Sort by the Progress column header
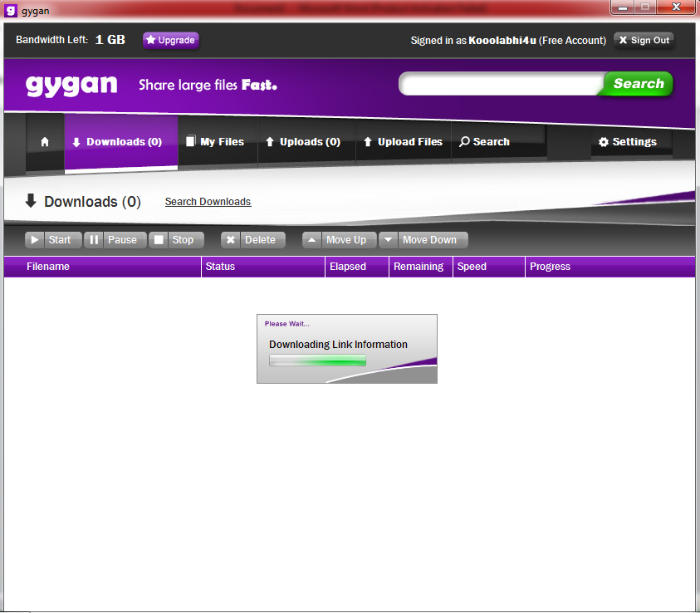The width and height of the screenshot is (700, 613). tap(610, 267)
